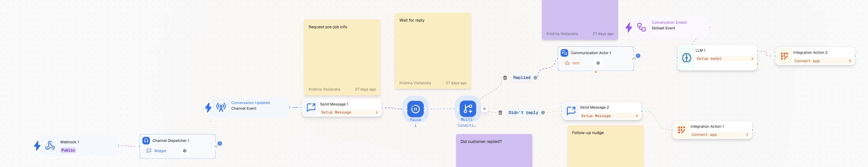Click the Widget chat bubble icon
Image resolution: width=868 pixels, height=167 pixels.
(149, 151)
